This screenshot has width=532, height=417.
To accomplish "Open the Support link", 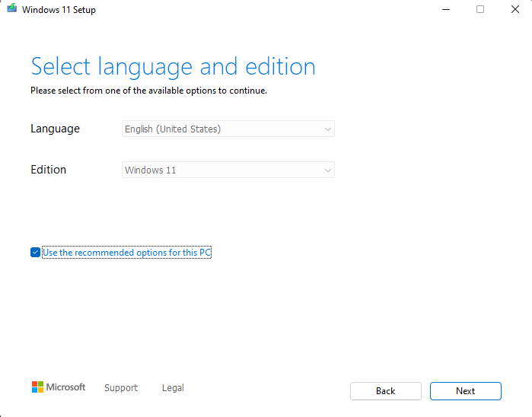I will pos(121,388).
